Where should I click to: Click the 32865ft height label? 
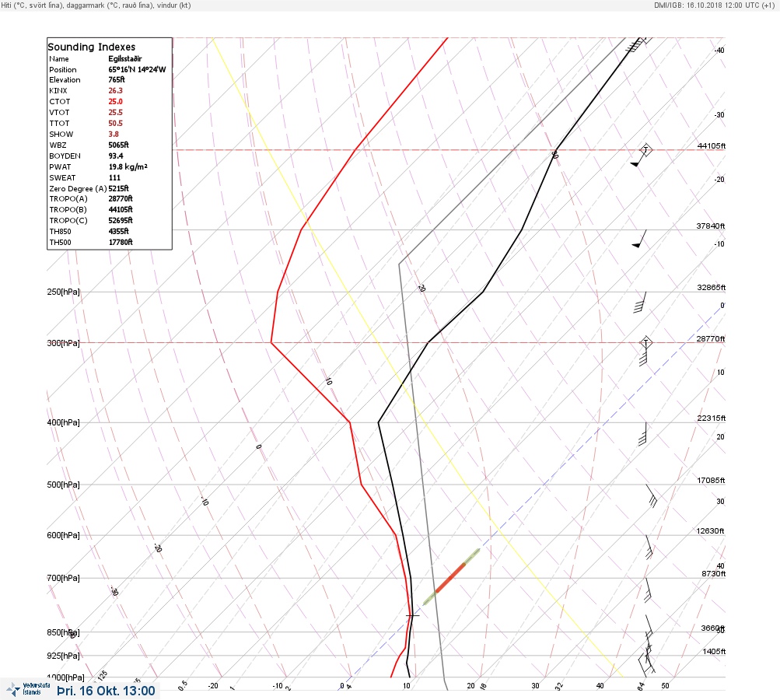[712, 288]
